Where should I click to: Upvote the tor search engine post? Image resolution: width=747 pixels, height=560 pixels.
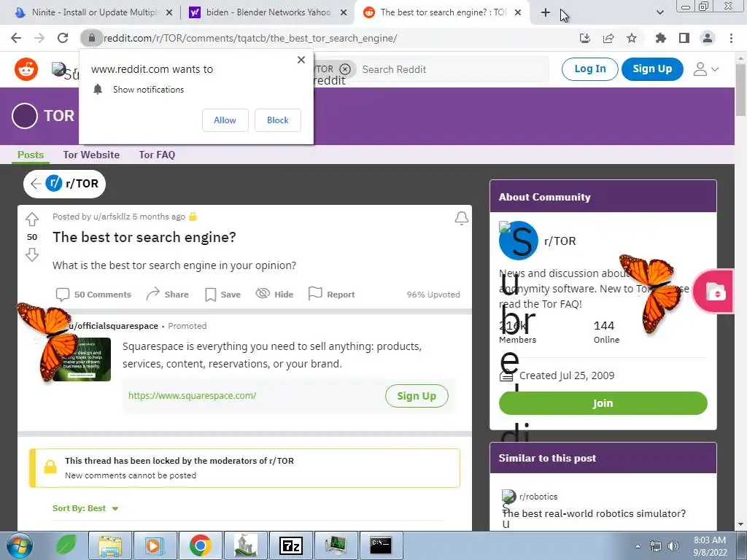pyautogui.click(x=32, y=219)
